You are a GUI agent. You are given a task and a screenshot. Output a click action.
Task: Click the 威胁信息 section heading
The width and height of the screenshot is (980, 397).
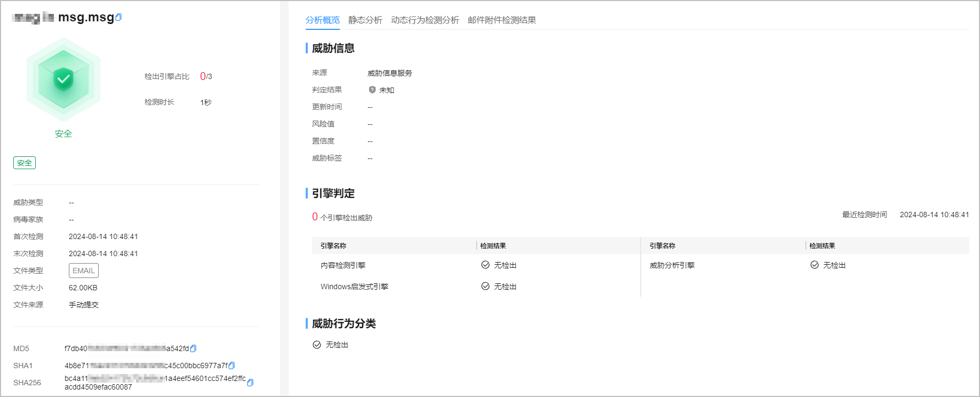click(x=333, y=48)
